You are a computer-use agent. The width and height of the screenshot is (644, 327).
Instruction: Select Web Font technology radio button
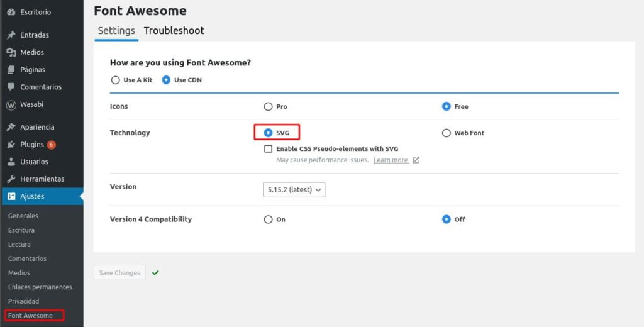tap(447, 133)
